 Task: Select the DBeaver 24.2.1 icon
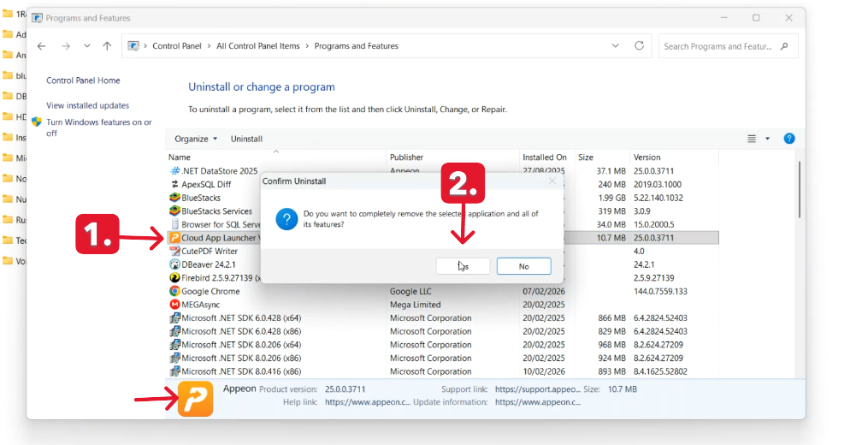click(x=174, y=264)
